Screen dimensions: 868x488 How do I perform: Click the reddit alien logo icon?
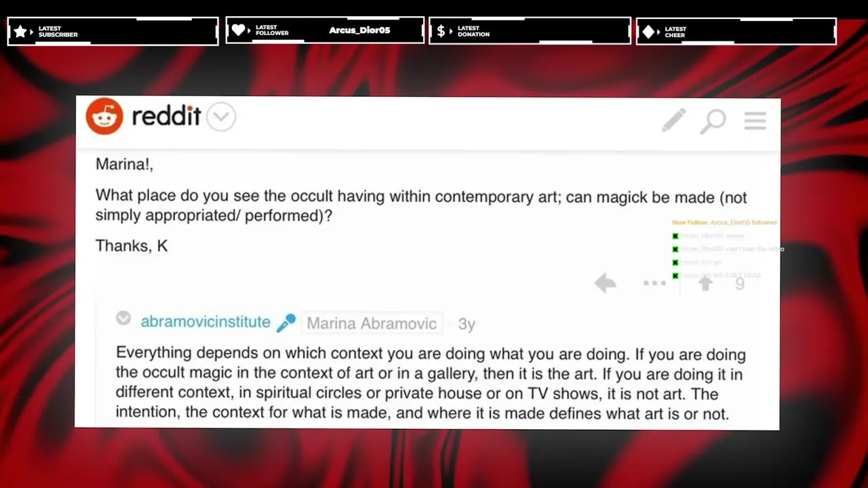coord(104,117)
